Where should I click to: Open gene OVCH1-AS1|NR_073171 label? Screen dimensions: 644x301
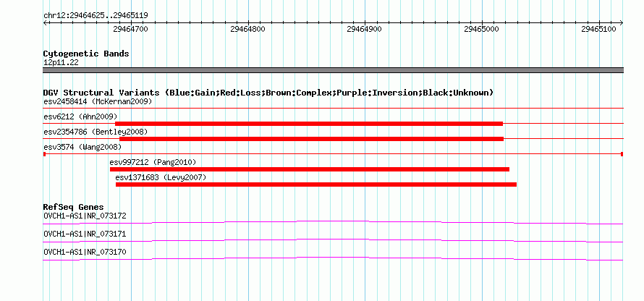click(x=85, y=234)
